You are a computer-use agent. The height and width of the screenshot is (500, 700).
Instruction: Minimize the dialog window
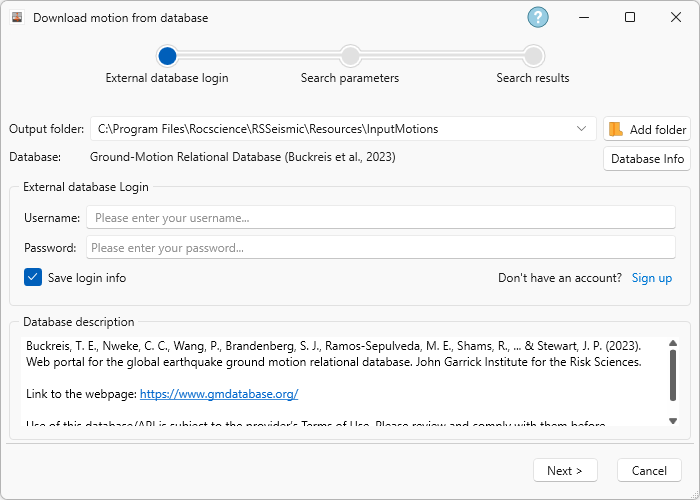tap(583, 17)
